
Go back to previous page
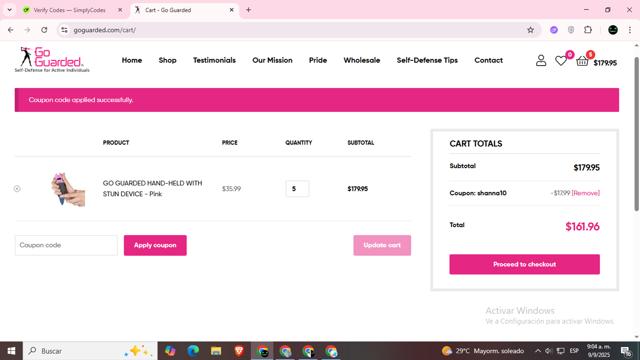11,30
